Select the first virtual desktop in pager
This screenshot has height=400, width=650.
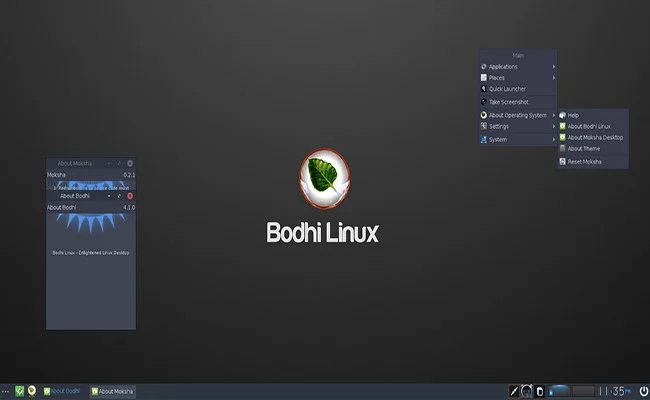pyautogui.click(x=560, y=391)
